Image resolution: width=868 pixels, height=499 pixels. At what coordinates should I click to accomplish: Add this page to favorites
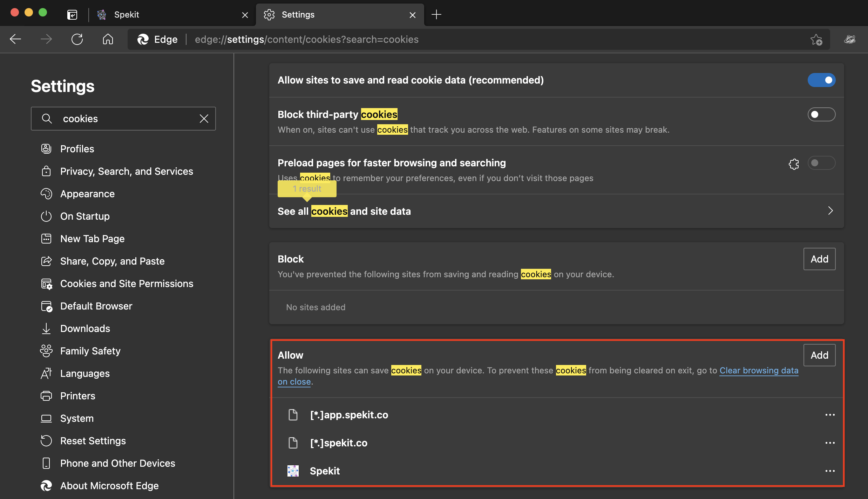(x=816, y=40)
